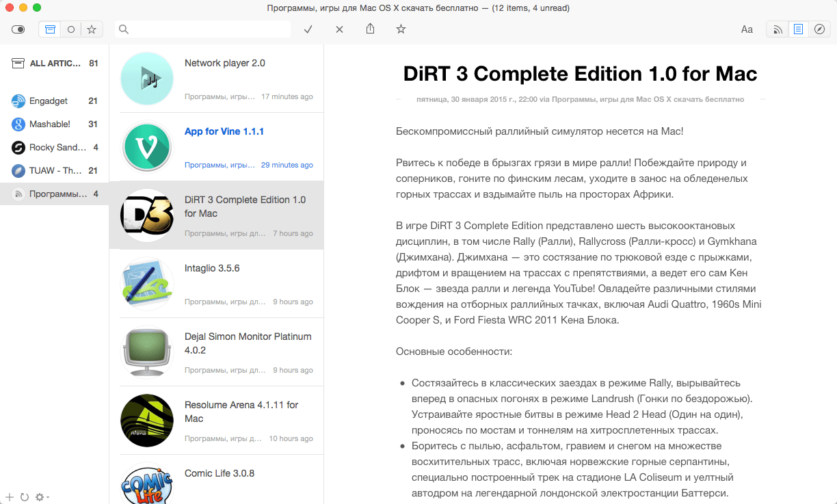Show all items with the archive box filter
The image size is (837, 504).
coord(50,29)
